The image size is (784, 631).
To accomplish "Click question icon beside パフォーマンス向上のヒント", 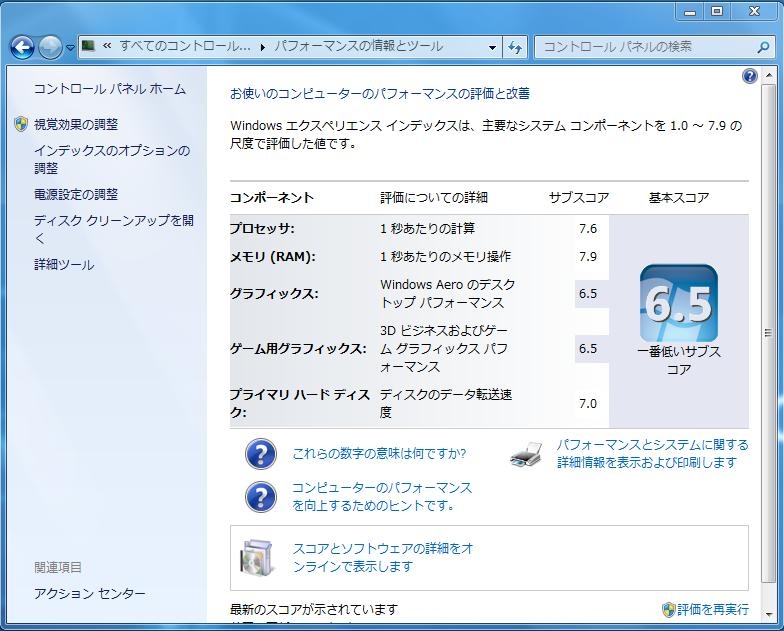I will 260,497.
